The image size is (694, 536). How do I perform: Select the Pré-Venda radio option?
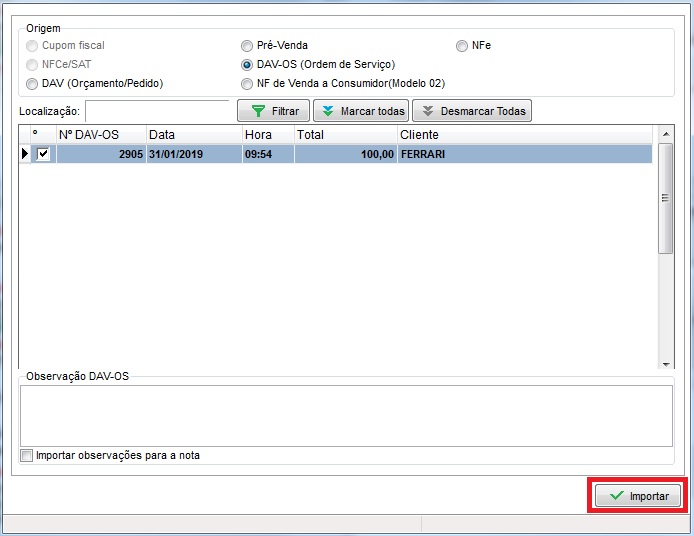click(x=247, y=46)
